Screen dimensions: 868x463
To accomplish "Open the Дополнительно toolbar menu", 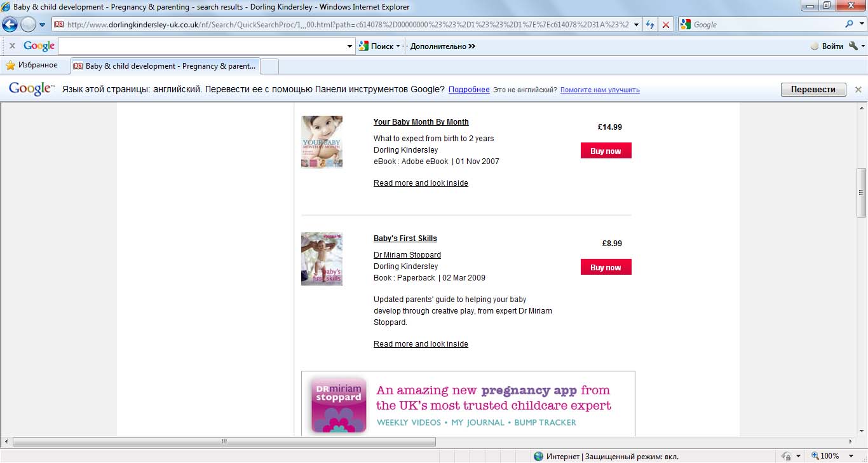I will click(x=443, y=46).
